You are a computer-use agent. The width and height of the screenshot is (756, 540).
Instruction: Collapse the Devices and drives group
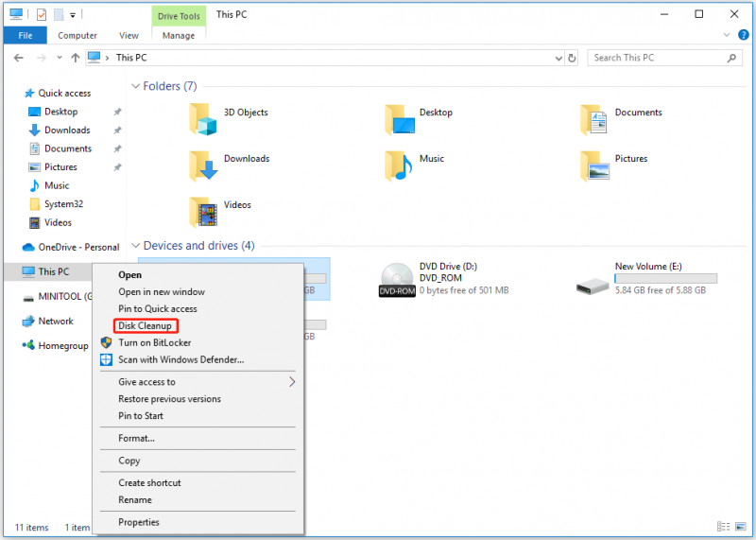pyautogui.click(x=135, y=246)
